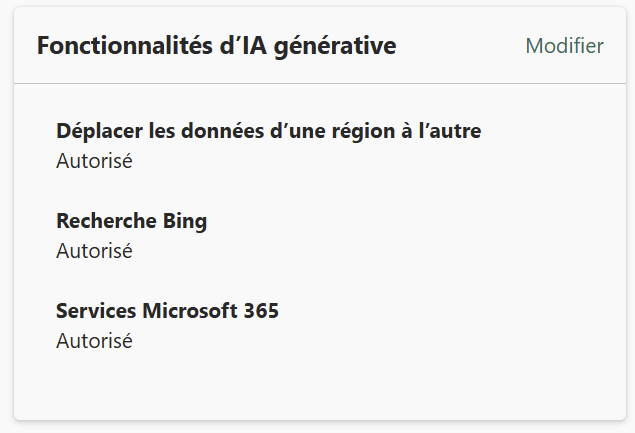
Task: Click the divider line below the card header
Action: [x=320, y=83]
